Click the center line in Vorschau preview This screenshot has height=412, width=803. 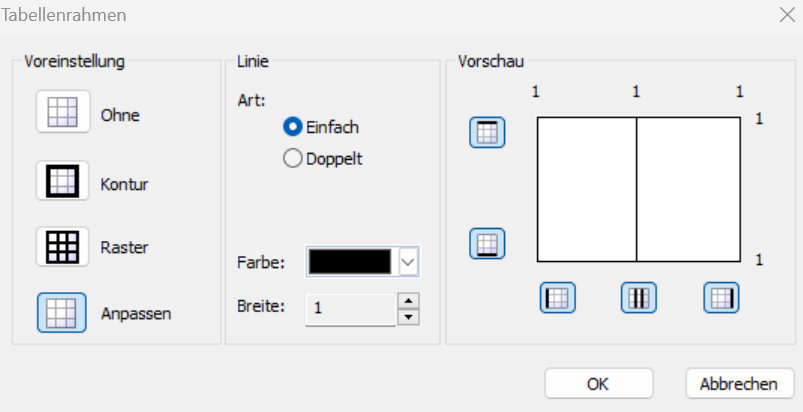(x=637, y=189)
